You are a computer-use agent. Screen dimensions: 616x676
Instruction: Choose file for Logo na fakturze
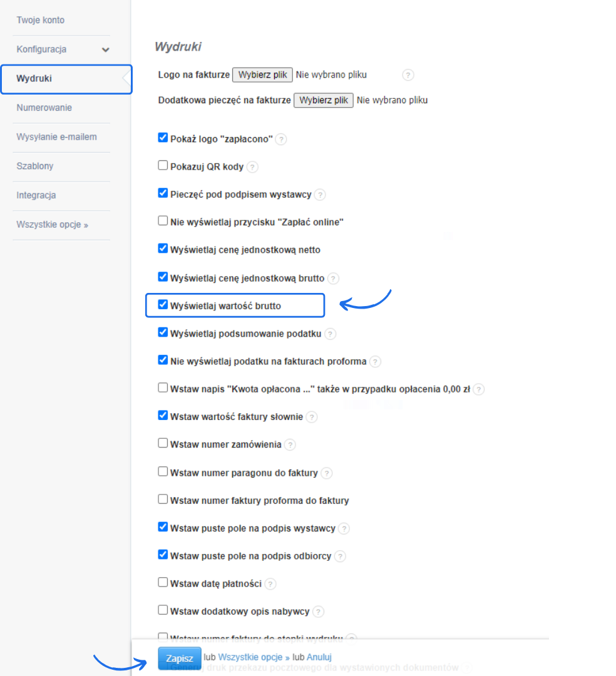pos(262,75)
